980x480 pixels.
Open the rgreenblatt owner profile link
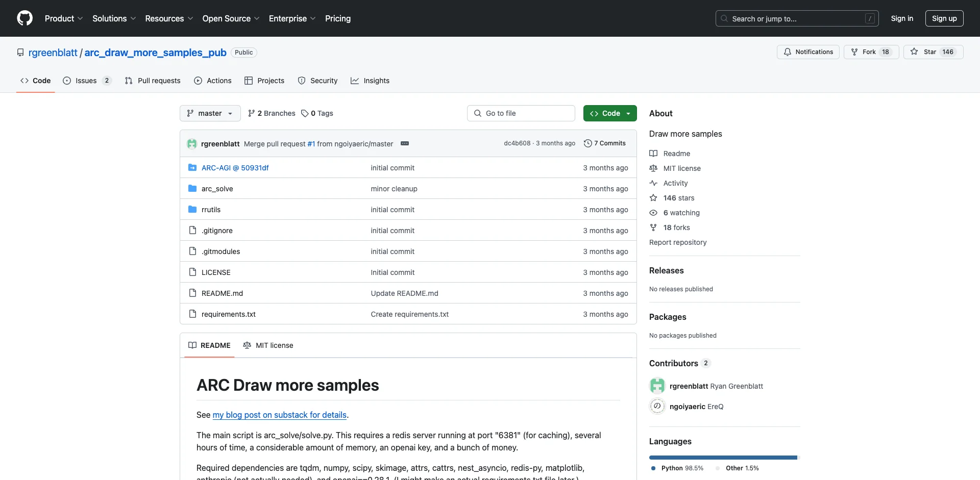[x=53, y=53]
